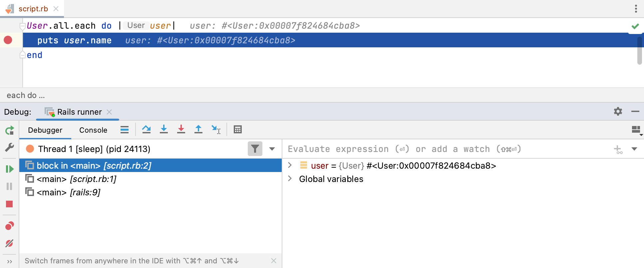Click the Debug: panel label

(x=18, y=112)
